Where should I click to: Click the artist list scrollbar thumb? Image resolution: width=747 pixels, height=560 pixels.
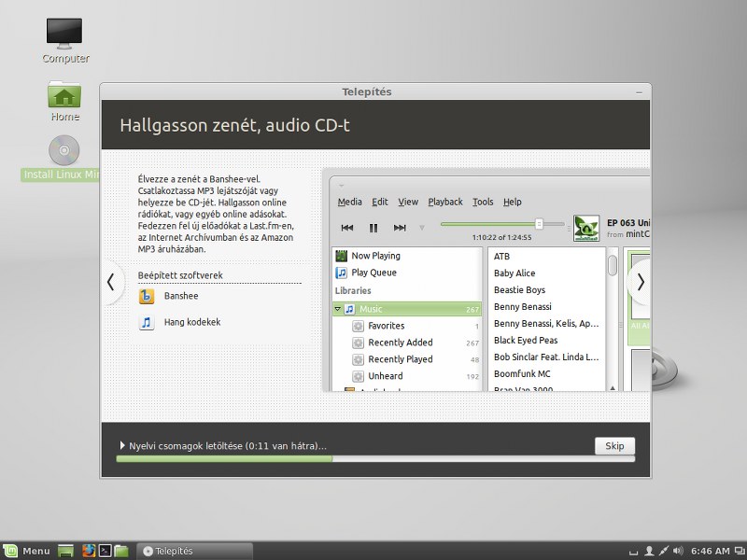pos(613,265)
